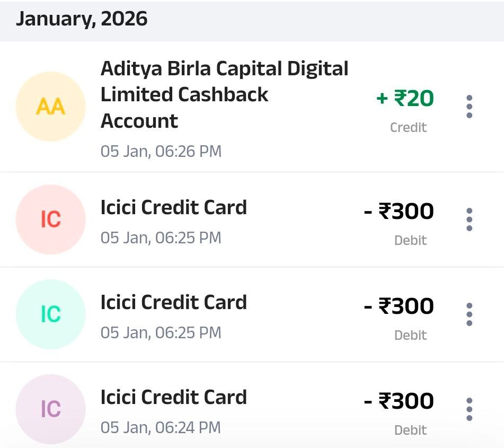504x448 pixels.
Task: Click the 05 Jan, 06:26 PM timestamp
Action: [161, 152]
